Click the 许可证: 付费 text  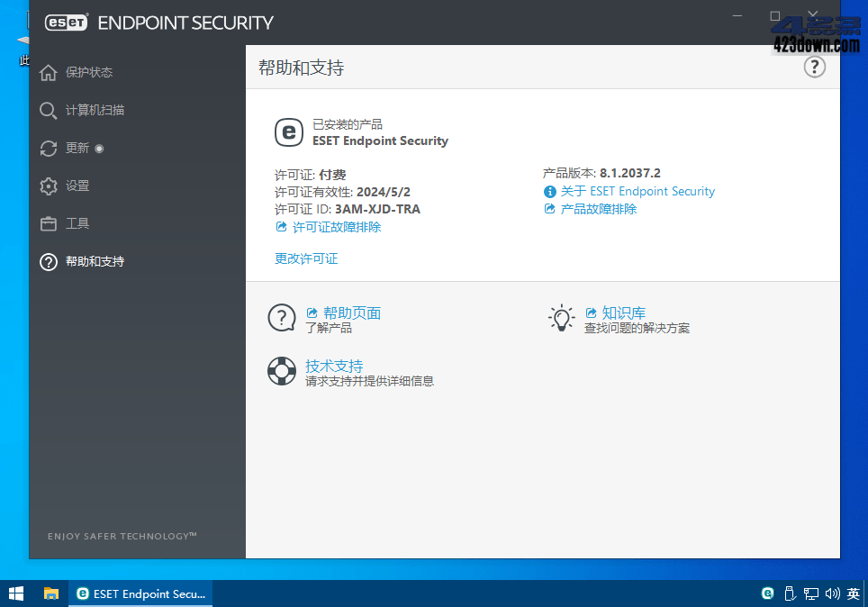pos(310,175)
